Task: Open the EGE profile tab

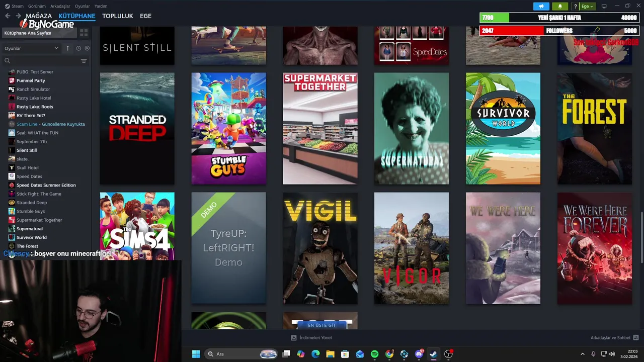Action: [x=145, y=16]
